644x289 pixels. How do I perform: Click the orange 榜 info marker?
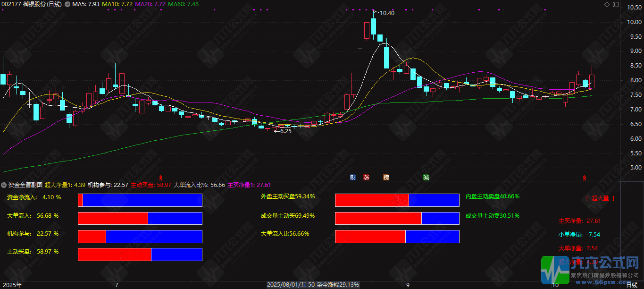(x=386, y=178)
